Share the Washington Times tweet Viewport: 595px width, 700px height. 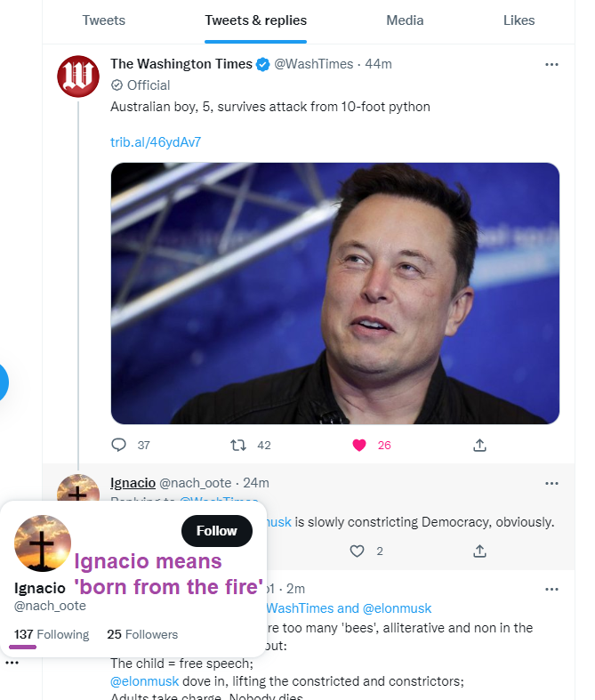(479, 445)
